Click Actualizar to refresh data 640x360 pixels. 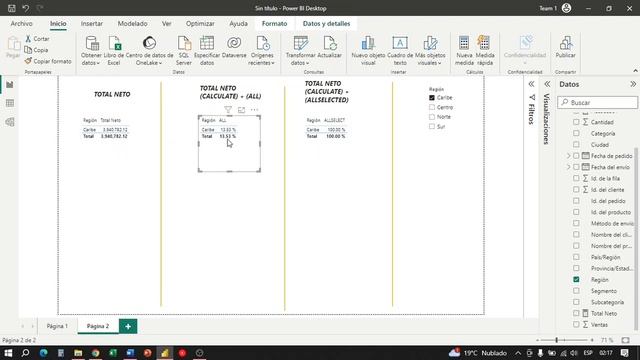[x=329, y=47]
